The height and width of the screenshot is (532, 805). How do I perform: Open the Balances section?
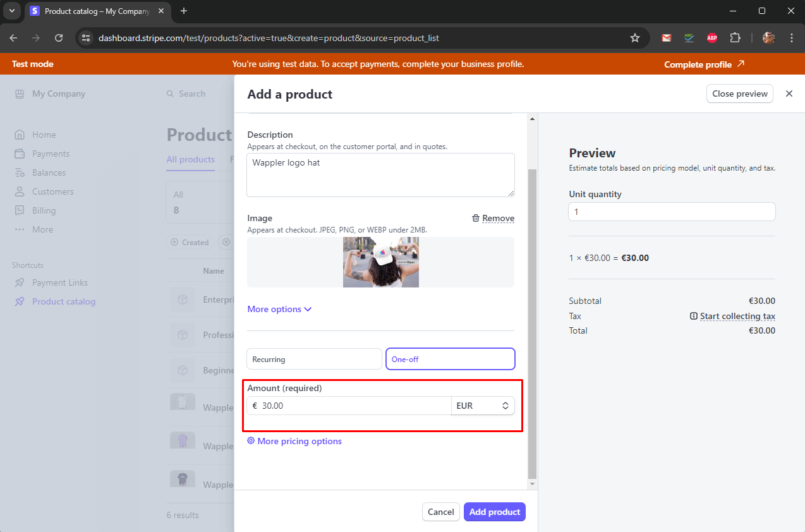pyautogui.click(x=49, y=172)
